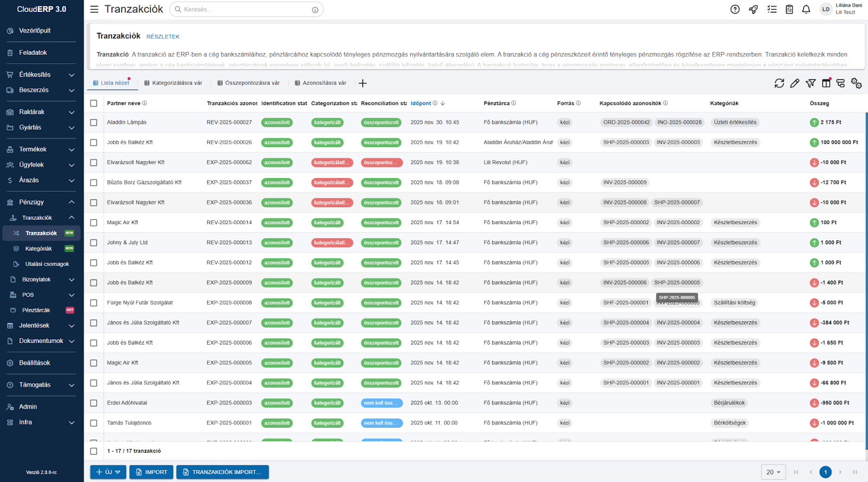Open the page size dropdown showing 20
Image resolution: width=868 pixels, height=482 pixels.
(x=774, y=472)
